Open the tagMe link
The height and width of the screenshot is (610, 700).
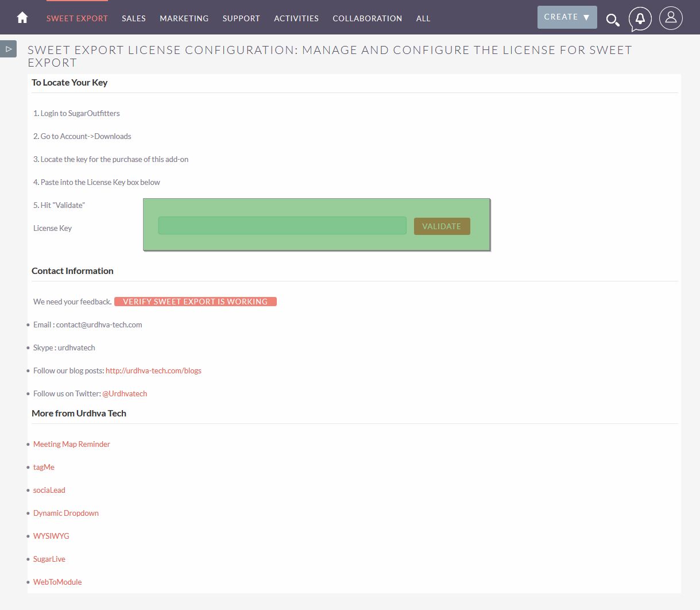coord(44,467)
